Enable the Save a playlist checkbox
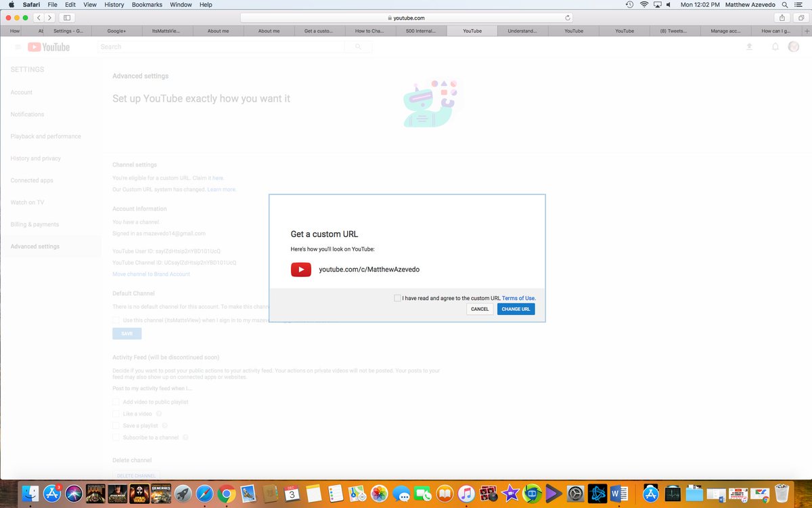 click(x=116, y=425)
